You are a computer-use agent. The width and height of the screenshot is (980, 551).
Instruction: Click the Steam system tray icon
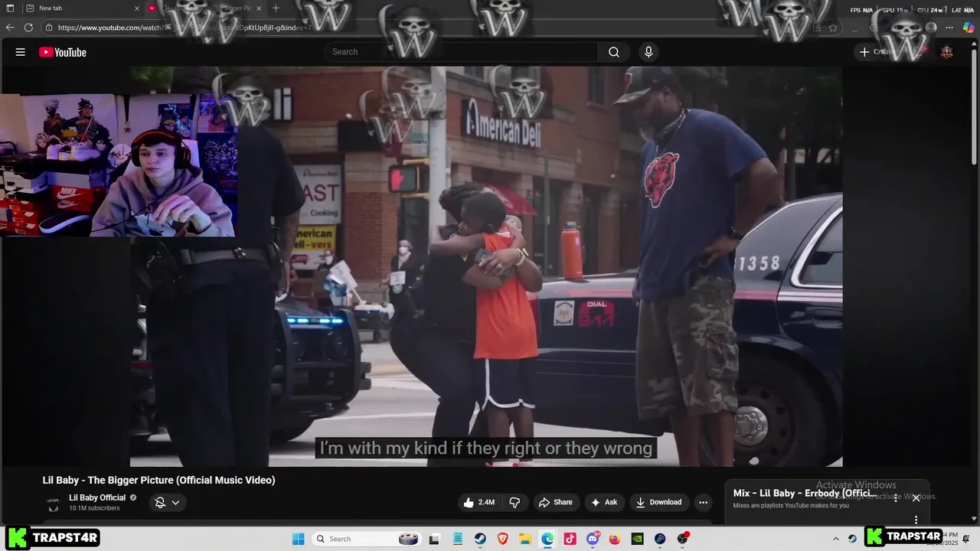pos(851,539)
